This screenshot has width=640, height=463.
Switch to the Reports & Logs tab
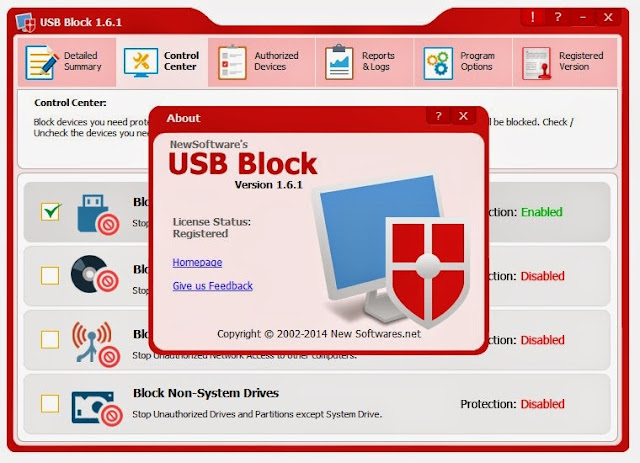point(364,62)
